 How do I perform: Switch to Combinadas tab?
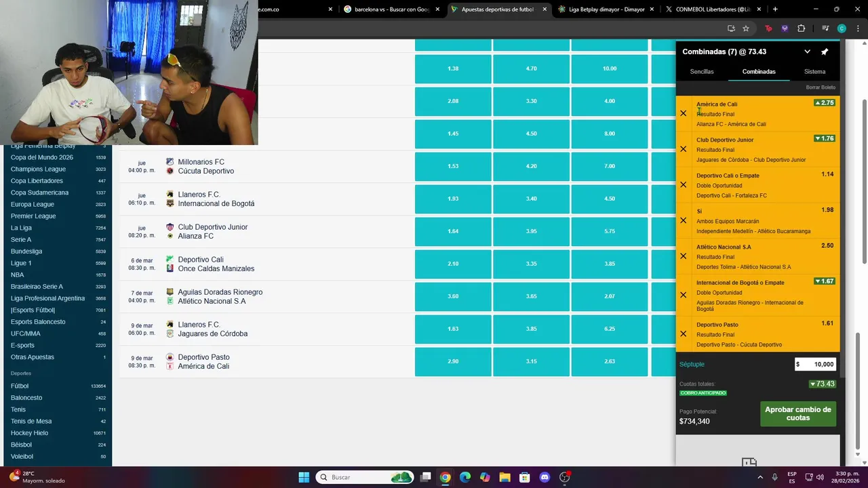(x=759, y=71)
